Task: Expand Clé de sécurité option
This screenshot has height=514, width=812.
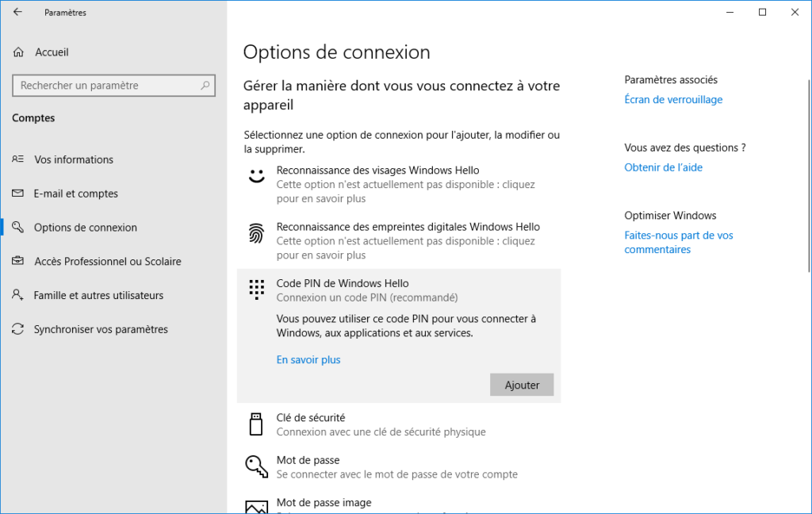Action: (x=399, y=424)
